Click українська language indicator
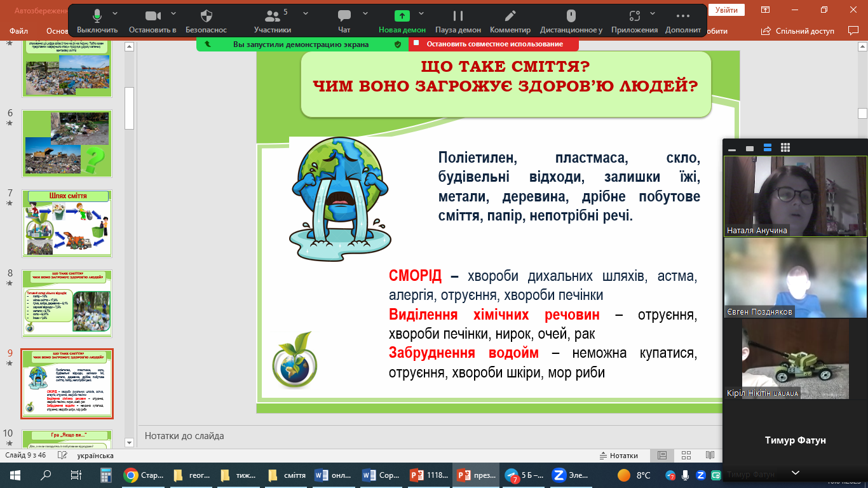The image size is (868, 488). click(x=95, y=456)
